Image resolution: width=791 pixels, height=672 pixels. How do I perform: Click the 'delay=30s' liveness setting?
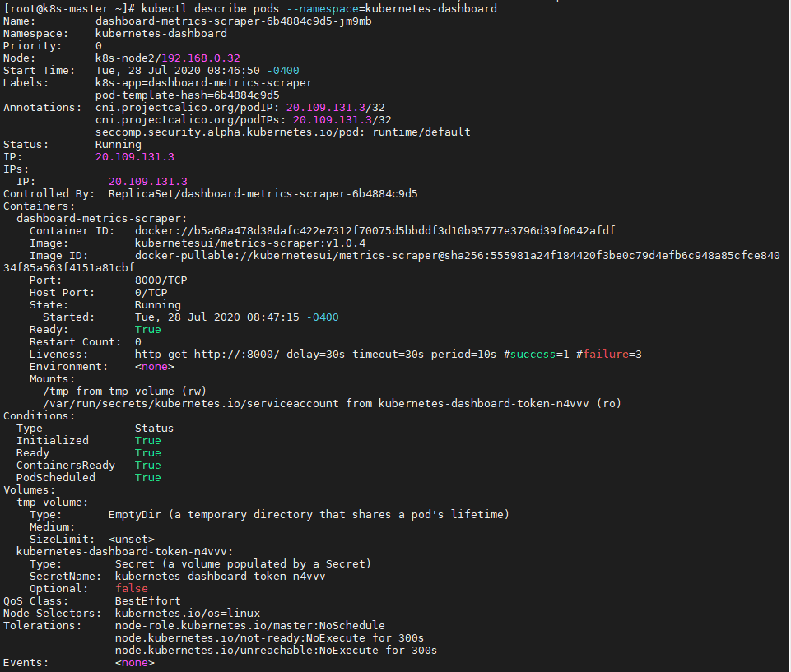(x=316, y=355)
